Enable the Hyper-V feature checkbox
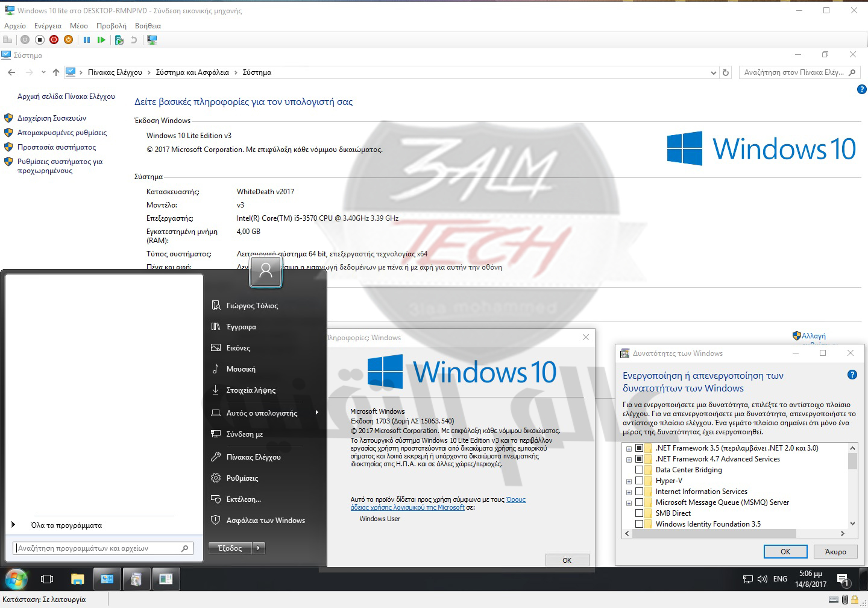This screenshot has height=608, width=868. point(640,481)
